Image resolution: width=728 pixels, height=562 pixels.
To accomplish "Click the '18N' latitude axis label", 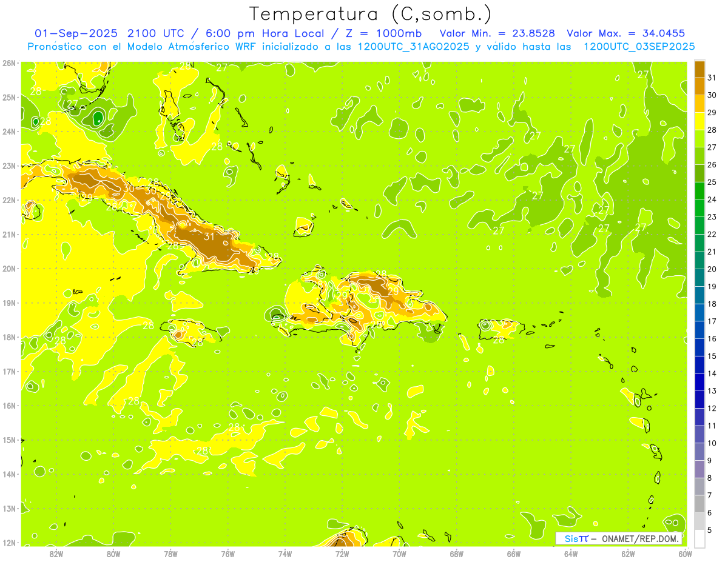I will click(x=9, y=337).
